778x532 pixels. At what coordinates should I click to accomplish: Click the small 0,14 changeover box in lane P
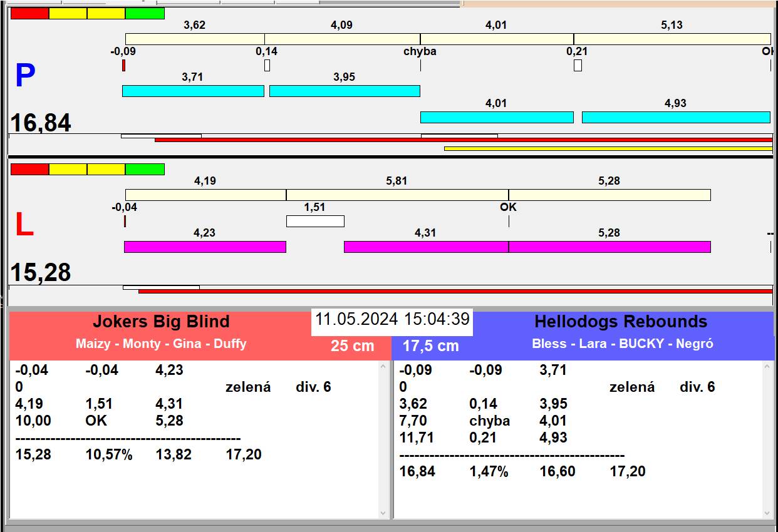coord(267,65)
